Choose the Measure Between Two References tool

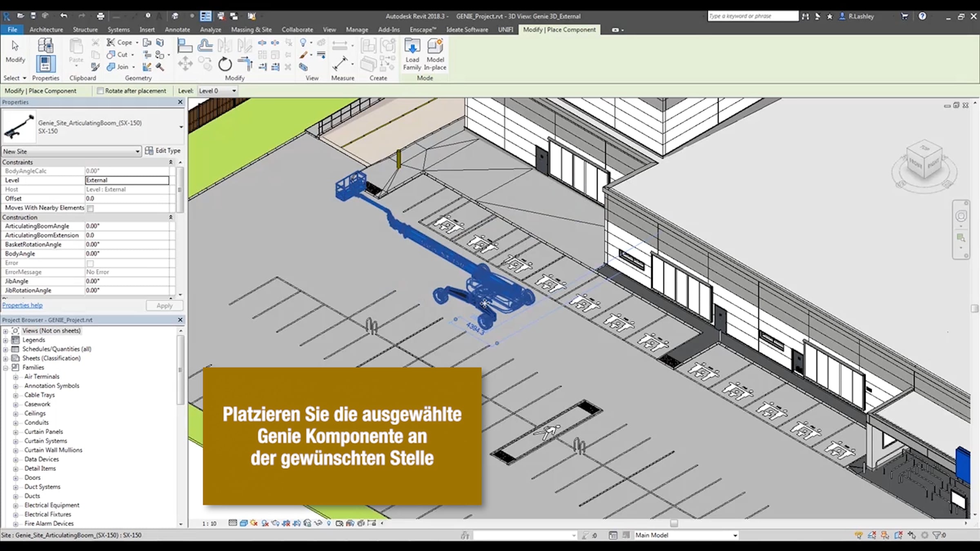coord(340,64)
